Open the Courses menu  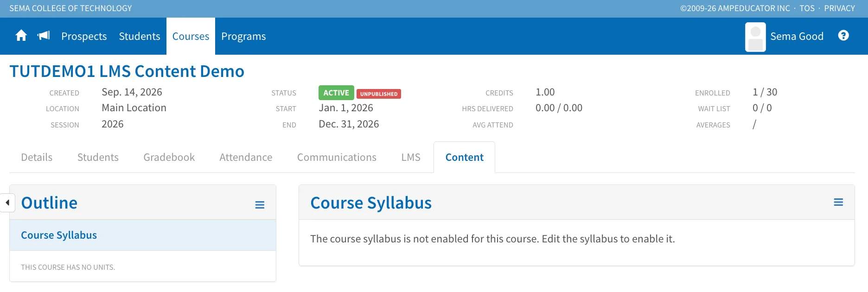click(x=191, y=36)
